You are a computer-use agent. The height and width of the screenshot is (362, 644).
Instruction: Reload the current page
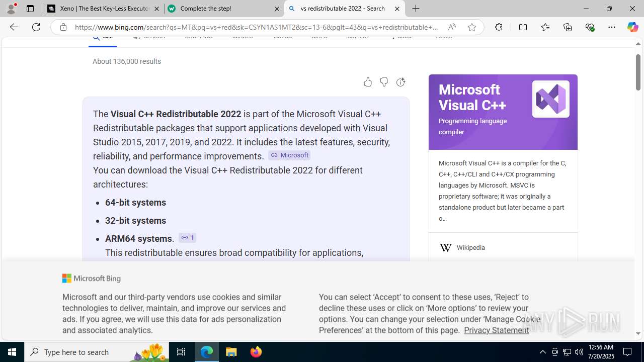coord(36,27)
